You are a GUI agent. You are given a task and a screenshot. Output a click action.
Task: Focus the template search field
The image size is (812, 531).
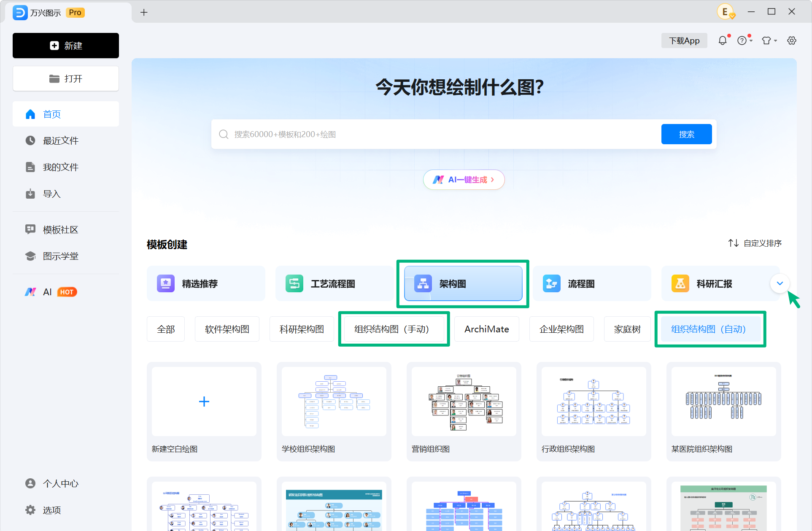pyautogui.click(x=439, y=134)
